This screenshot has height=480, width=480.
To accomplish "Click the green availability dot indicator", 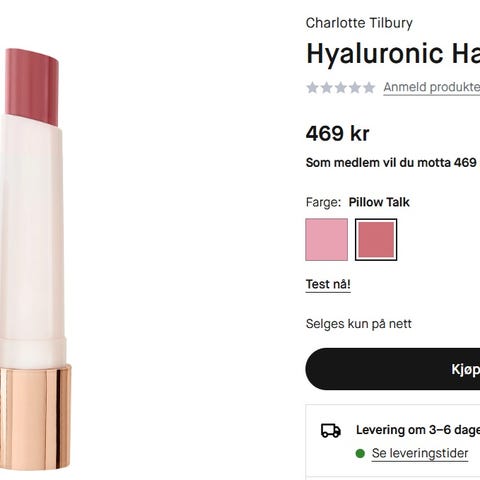I will pyautogui.click(x=360, y=453).
